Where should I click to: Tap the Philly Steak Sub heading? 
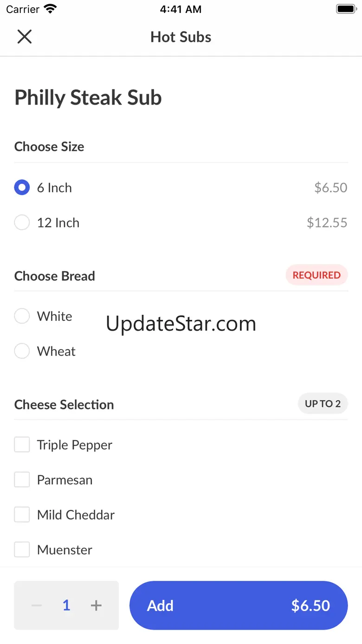tap(88, 98)
